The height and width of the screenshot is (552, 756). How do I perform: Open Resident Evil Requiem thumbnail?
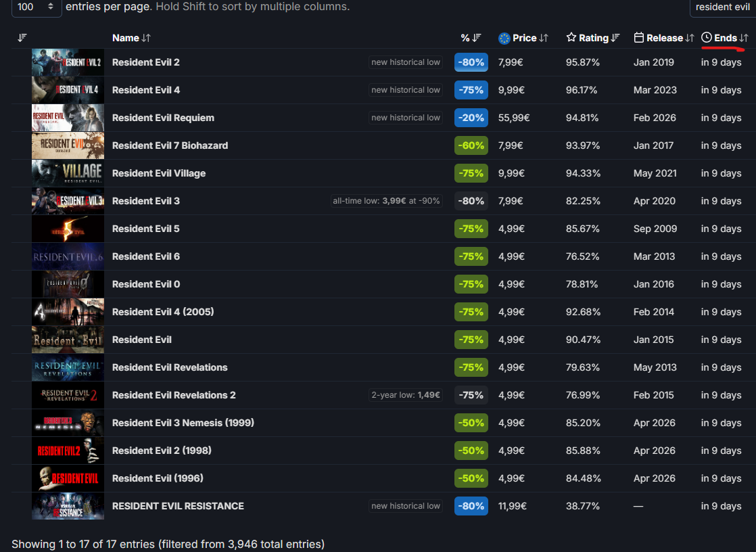point(68,118)
